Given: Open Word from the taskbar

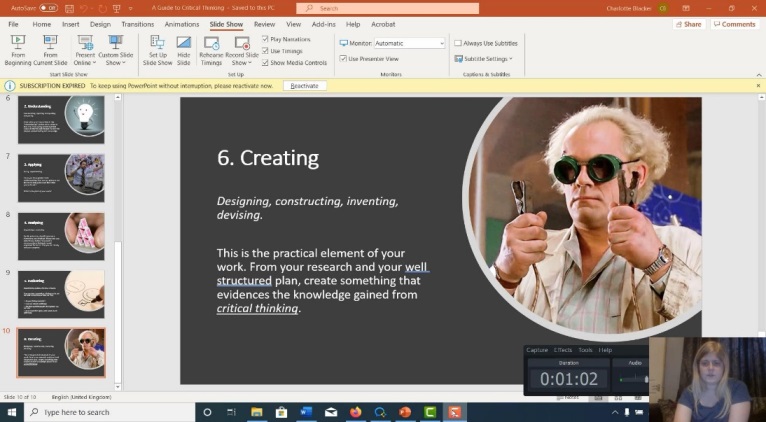Looking at the screenshot, I should click(x=306, y=412).
